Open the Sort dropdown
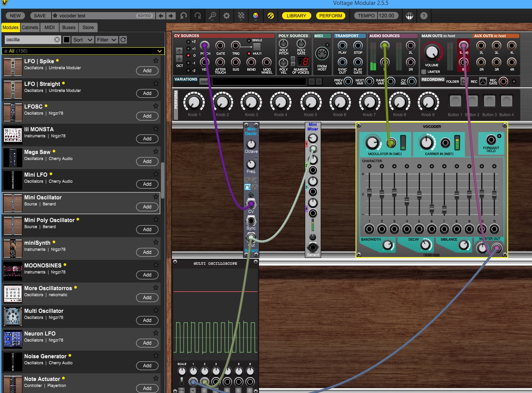Screen dimensions: 532x393 point(83,40)
